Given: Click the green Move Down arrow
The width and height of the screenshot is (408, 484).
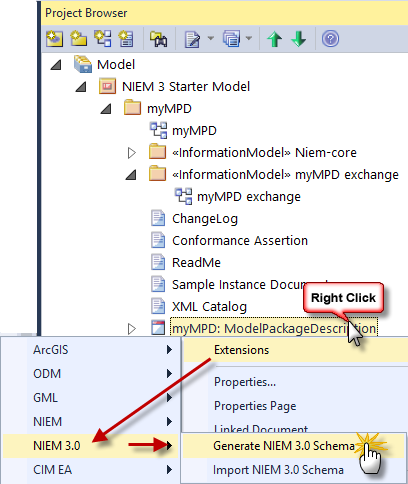Looking at the screenshot, I should click(299, 39).
